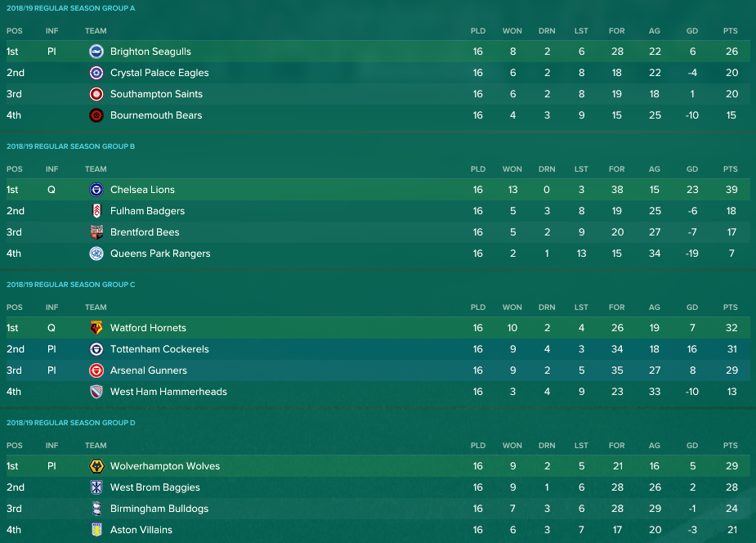Select the Queens Park Rangers team name

coord(160,254)
